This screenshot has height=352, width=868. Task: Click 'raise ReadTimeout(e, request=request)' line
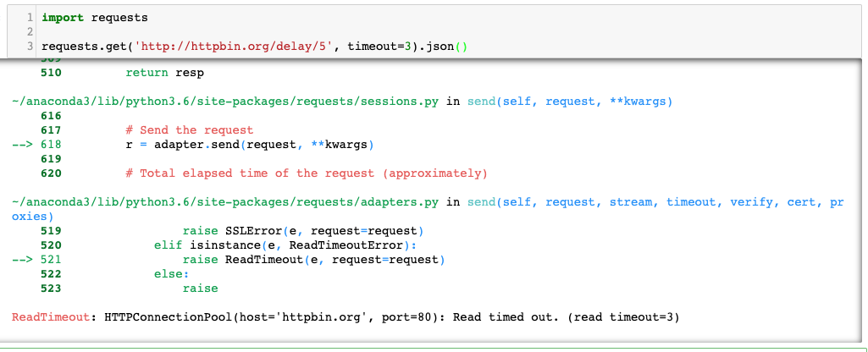tap(314, 260)
